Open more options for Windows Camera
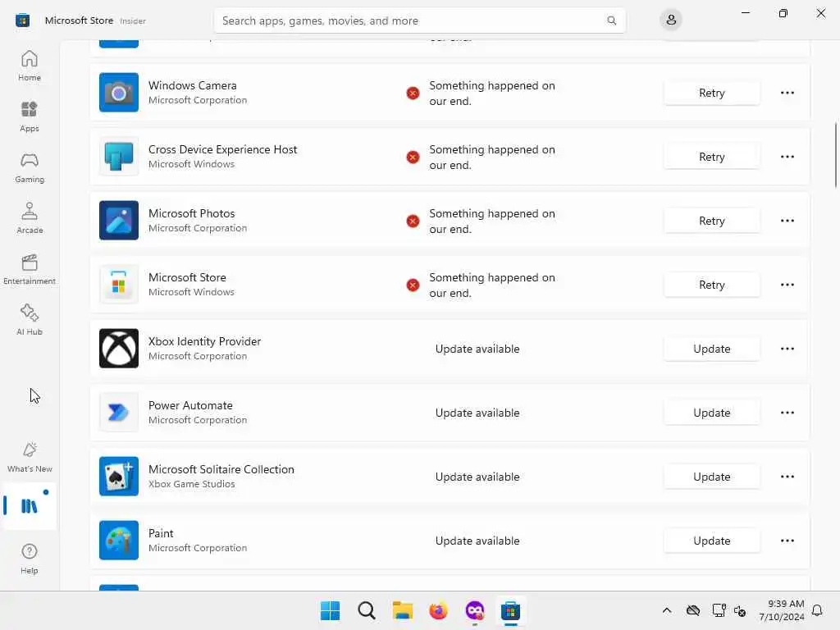Image resolution: width=840 pixels, height=630 pixels. click(787, 93)
